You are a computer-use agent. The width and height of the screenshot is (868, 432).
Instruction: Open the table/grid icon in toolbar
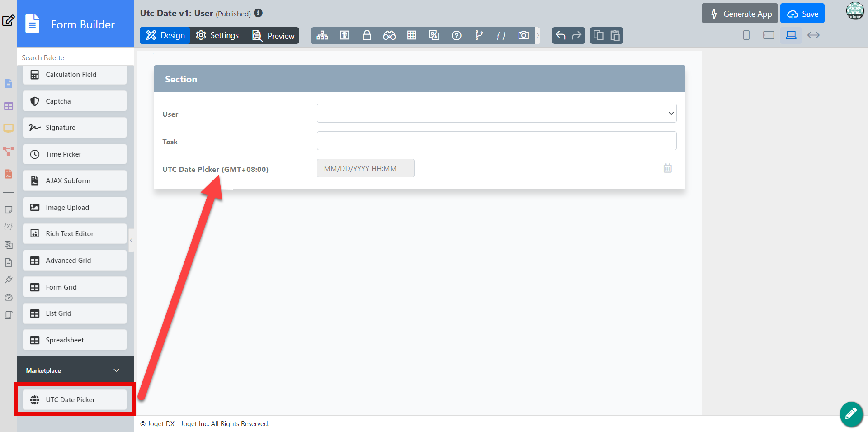(x=412, y=35)
